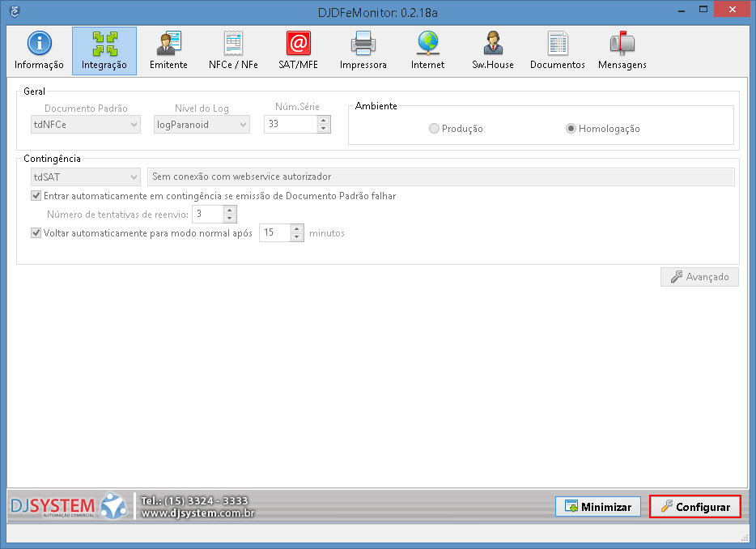Click the app icon in the title bar

[15, 11]
